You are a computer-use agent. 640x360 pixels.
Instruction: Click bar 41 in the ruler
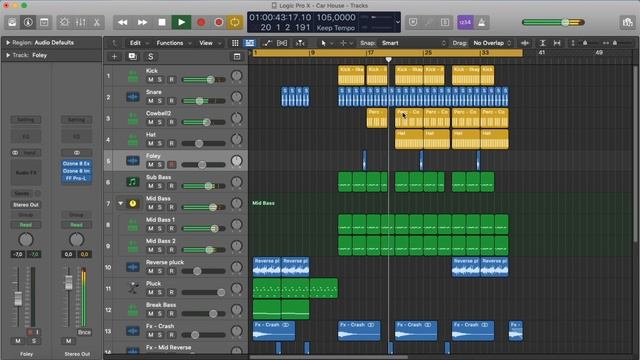point(542,53)
